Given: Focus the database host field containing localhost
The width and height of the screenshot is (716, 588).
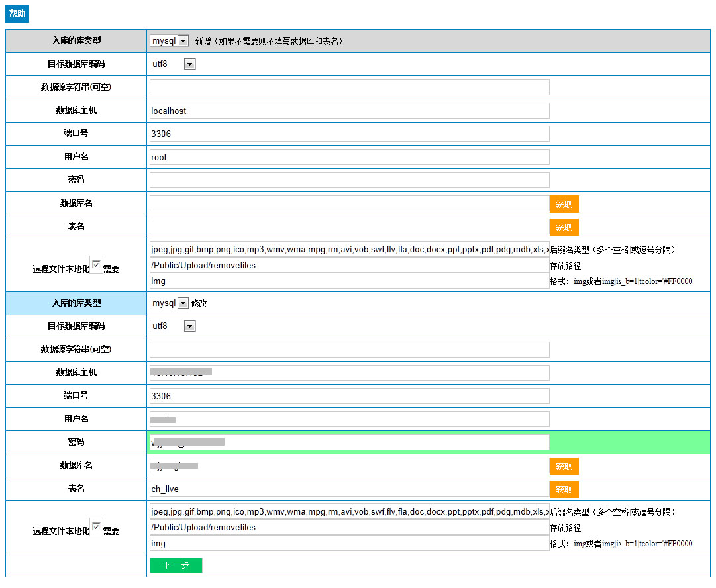Looking at the screenshot, I should [349, 111].
